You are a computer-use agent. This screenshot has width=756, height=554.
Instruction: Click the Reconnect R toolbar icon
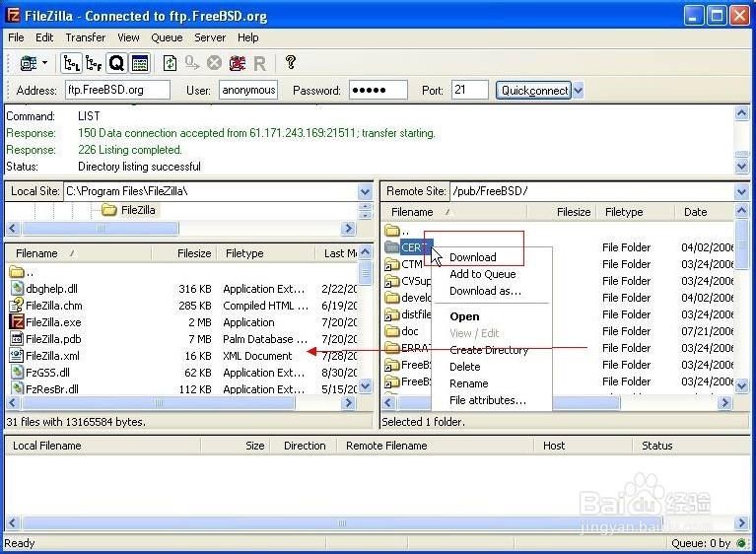tap(259, 63)
